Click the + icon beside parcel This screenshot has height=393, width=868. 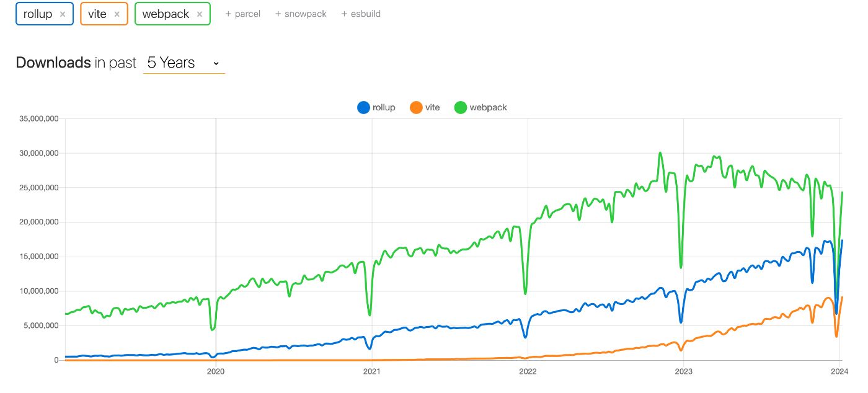228,14
